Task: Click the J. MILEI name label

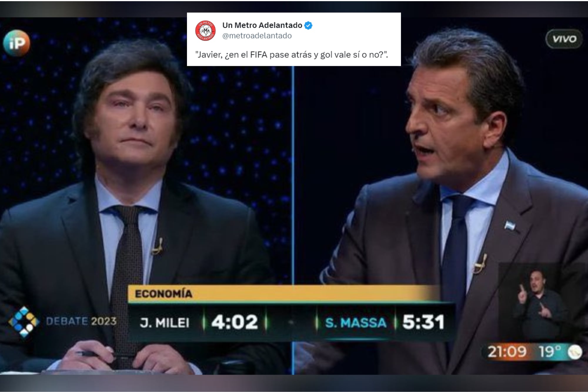Action: tap(165, 323)
